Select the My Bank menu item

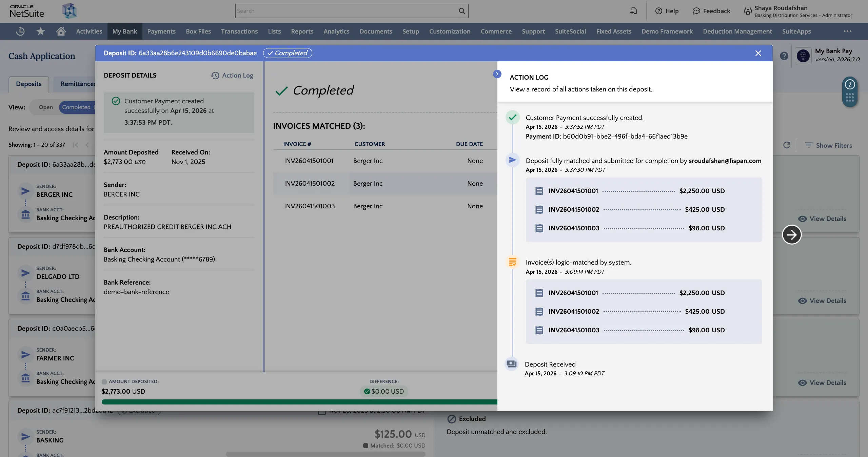[x=125, y=31]
